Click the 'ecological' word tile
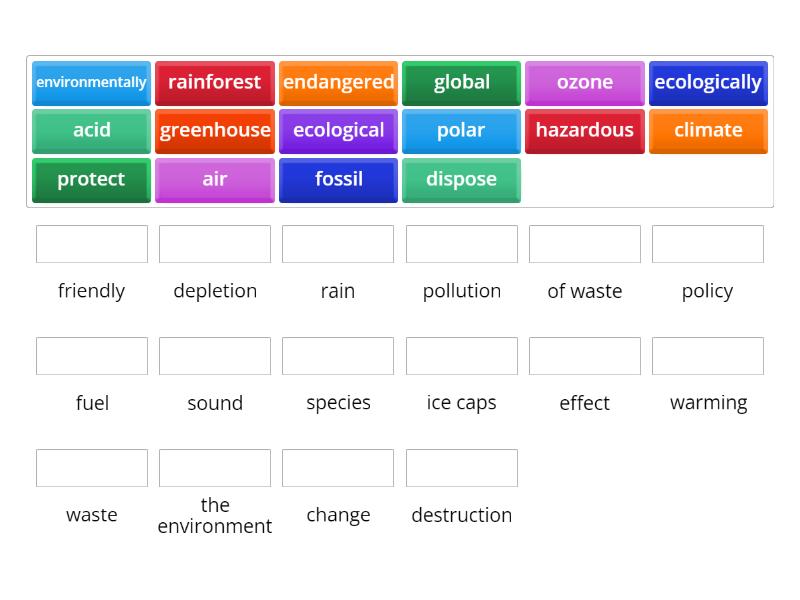Image resolution: width=800 pixels, height=600 pixels. pos(338,131)
